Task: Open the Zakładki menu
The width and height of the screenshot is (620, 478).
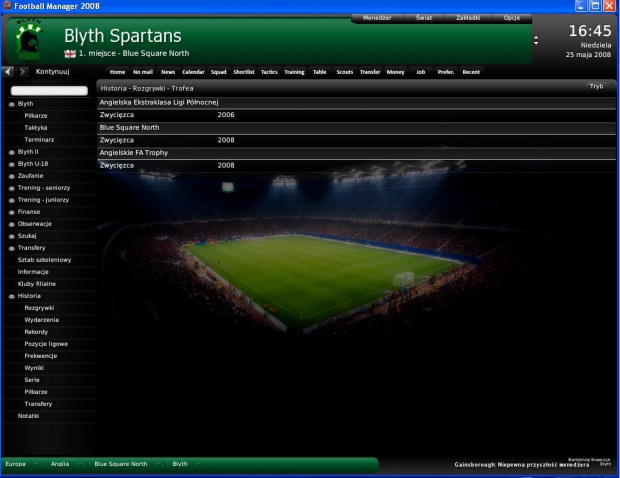Action: coord(468,18)
